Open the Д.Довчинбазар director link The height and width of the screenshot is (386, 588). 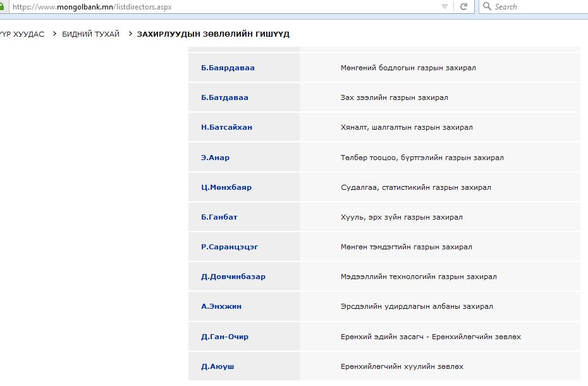coord(233,277)
